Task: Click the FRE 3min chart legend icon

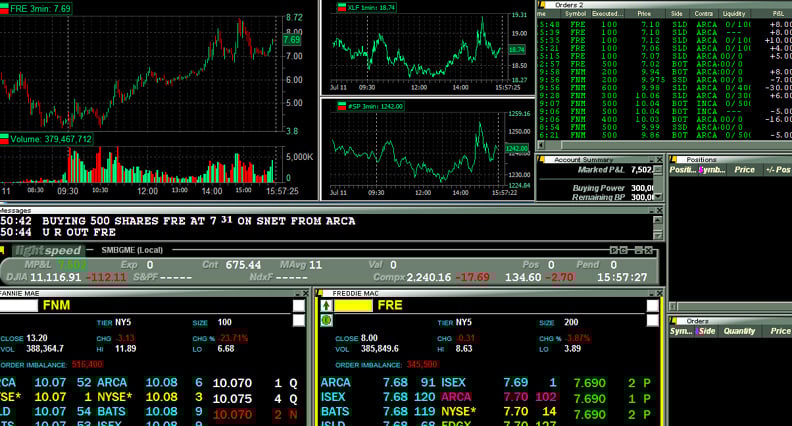Action: pos(4,9)
